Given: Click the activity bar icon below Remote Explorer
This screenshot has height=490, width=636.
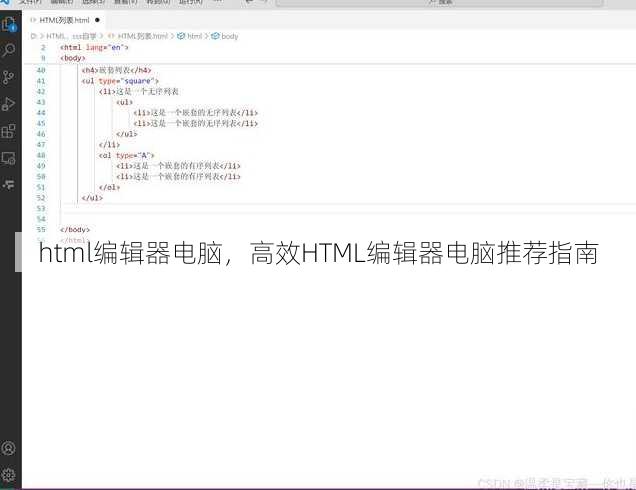Looking at the screenshot, I should click(9, 185).
